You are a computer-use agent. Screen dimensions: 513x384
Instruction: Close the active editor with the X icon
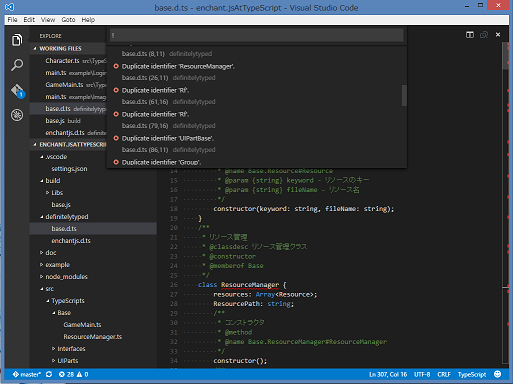pyautogui.click(x=498, y=35)
